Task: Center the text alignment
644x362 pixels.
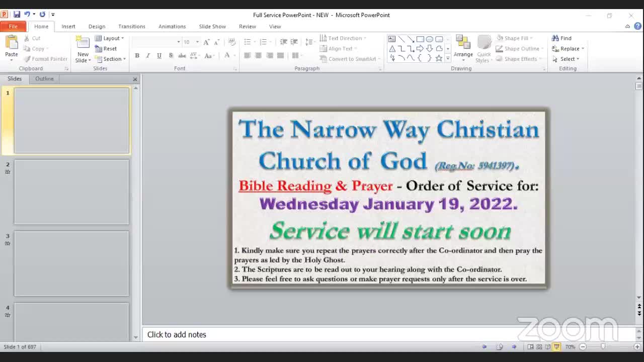Action: (259, 56)
